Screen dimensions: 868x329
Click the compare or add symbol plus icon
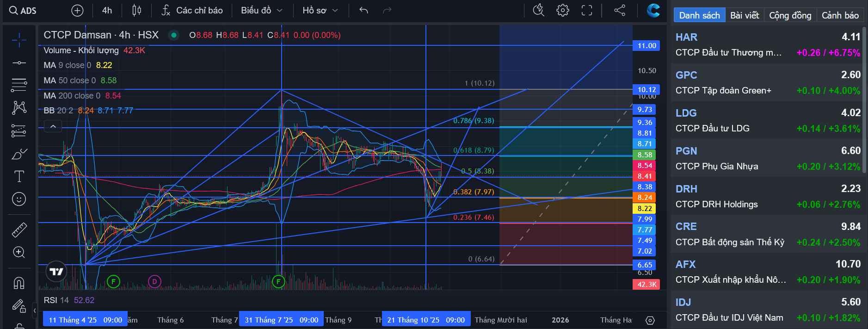[x=77, y=10]
